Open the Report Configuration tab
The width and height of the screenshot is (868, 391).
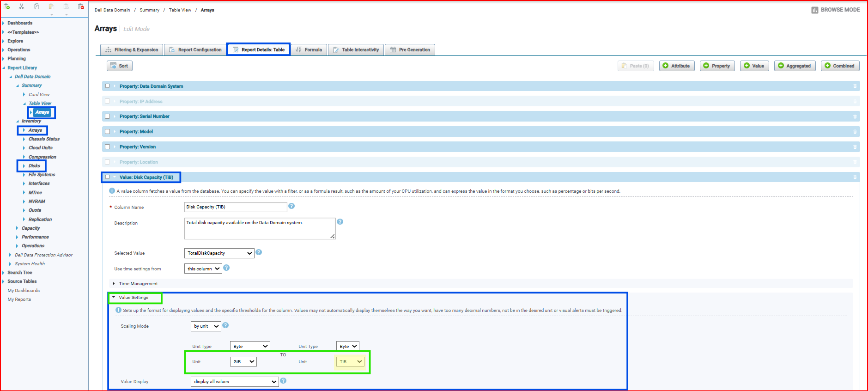point(195,50)
